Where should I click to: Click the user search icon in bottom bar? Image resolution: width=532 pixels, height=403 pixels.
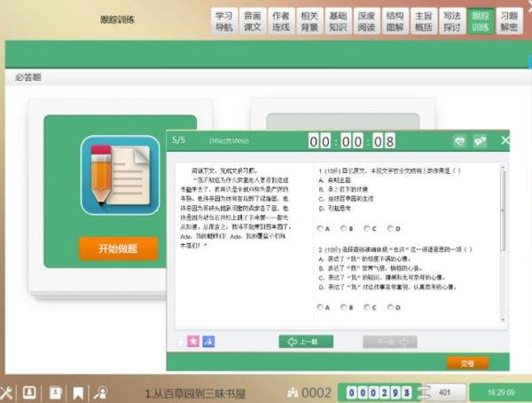point(101,391)
